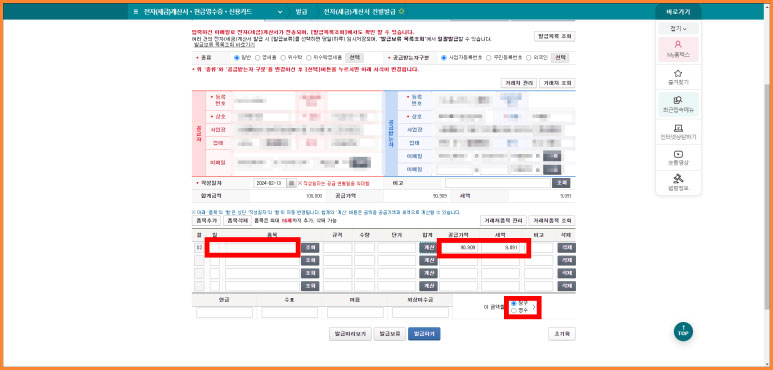The width and height of the screenshot is (773, 370).
Task: Click 발급미리보기 button
Action: [x=350, y=334]
